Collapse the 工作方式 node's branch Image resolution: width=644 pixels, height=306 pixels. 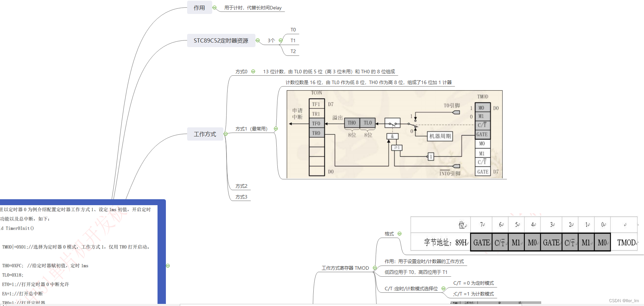tap(226, 134)
